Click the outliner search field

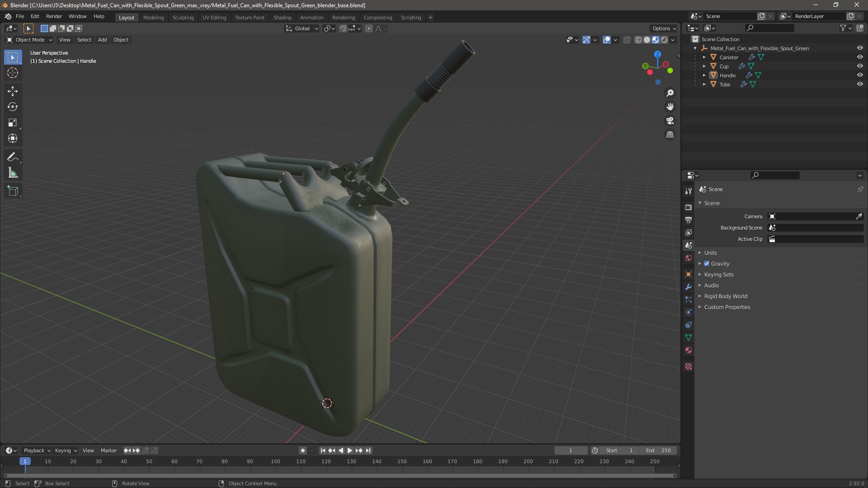click(x=769, y=28)
